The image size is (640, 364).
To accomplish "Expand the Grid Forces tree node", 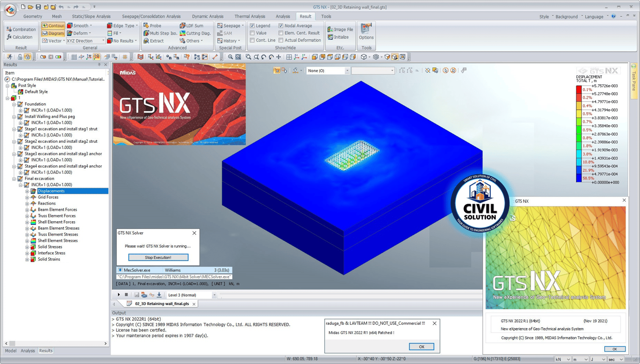I will click(27, 197).
